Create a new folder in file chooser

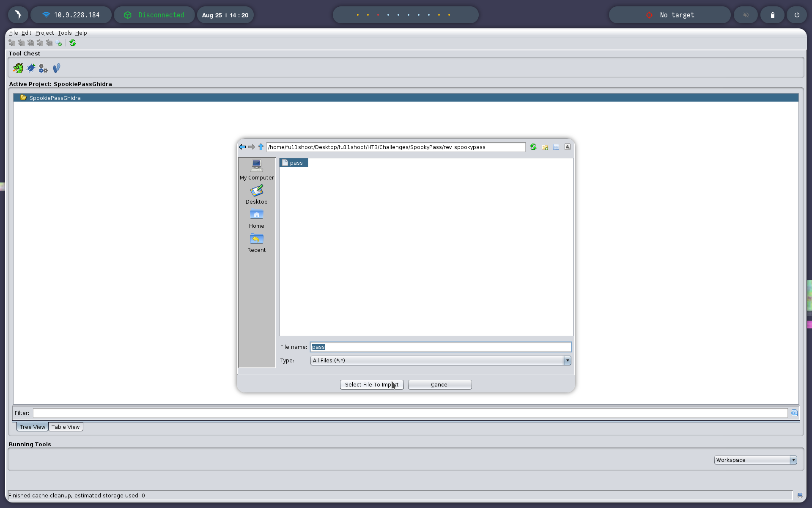tap(545, 147)
